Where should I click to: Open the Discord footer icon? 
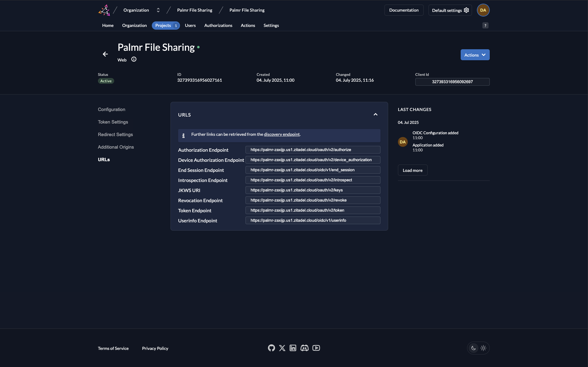305,348
